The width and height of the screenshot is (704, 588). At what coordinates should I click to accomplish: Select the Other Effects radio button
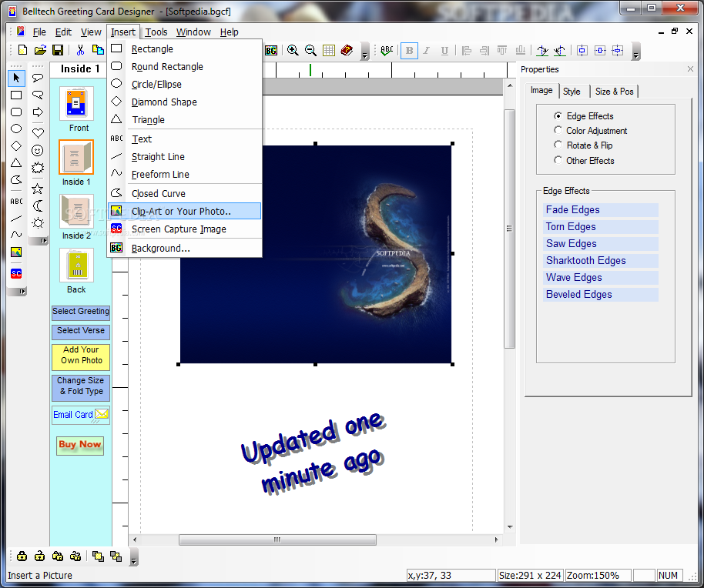tap(558, 160)
